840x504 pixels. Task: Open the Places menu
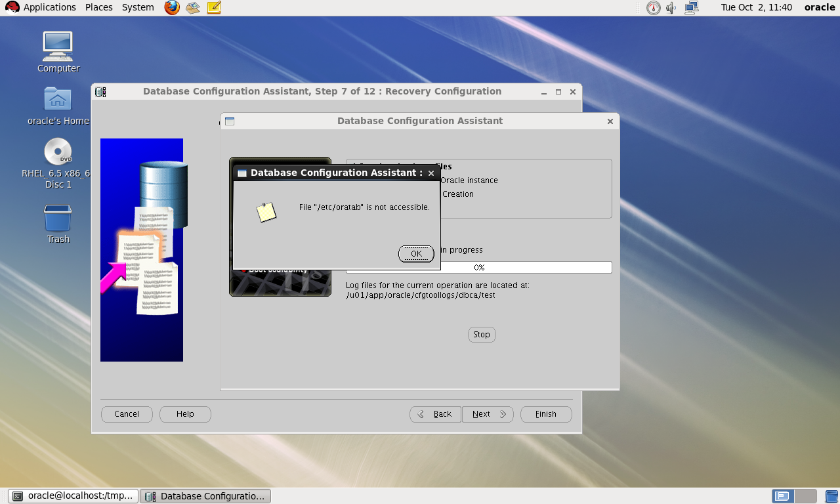tap(99, 8)
